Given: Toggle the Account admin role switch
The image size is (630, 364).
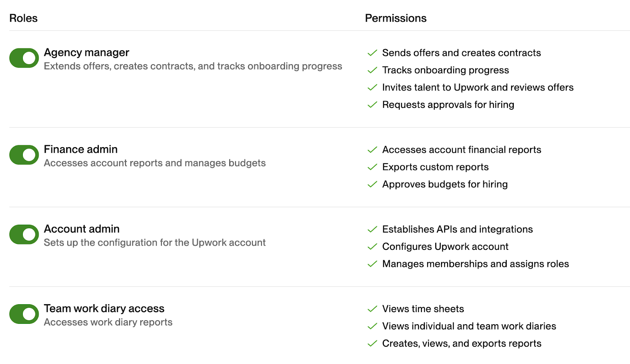Looking at the screenshot, I should tap(24, 235).
